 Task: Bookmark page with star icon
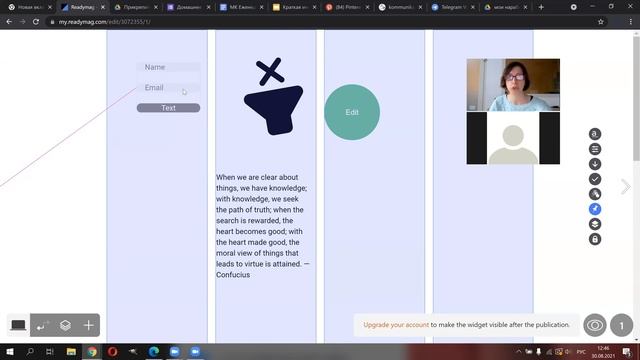pos(600,22)
